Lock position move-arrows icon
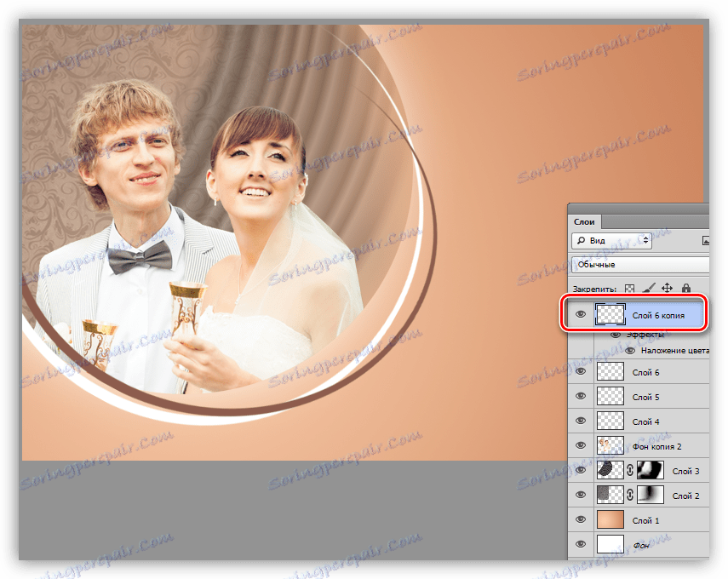 coord(667,288)
